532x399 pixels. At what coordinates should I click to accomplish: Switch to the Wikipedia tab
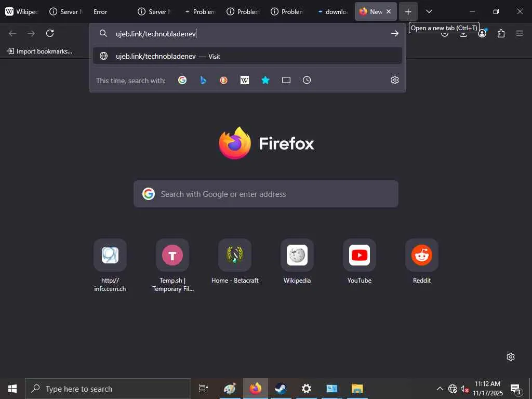(x=22, y=11)
